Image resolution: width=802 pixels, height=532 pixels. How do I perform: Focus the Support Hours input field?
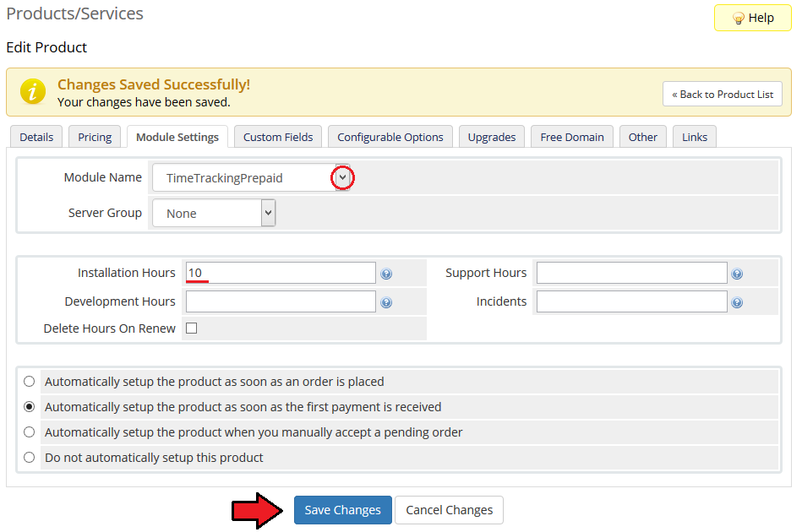click(x=631, y=273)
